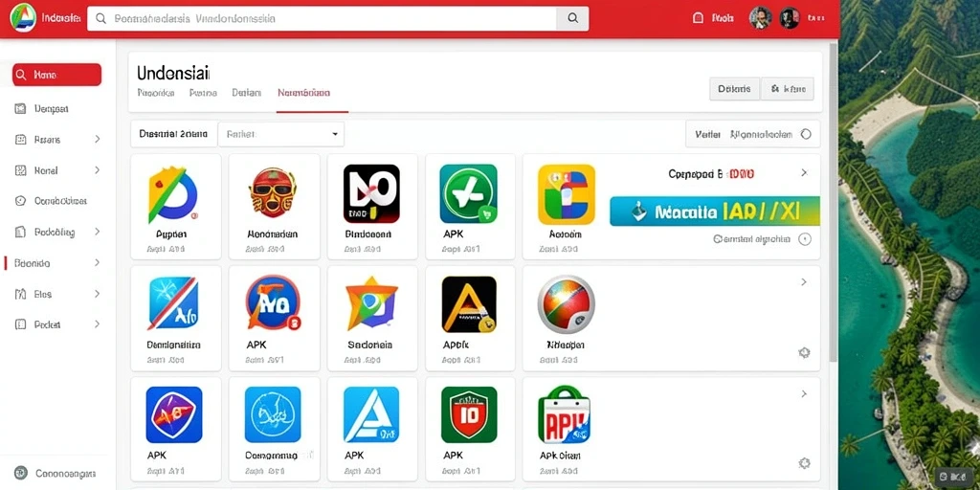Expand the "Etes" sidebar entry chevron
This screenshot has height=490, width=980.
pyautogui.click(x=97, y=293)
